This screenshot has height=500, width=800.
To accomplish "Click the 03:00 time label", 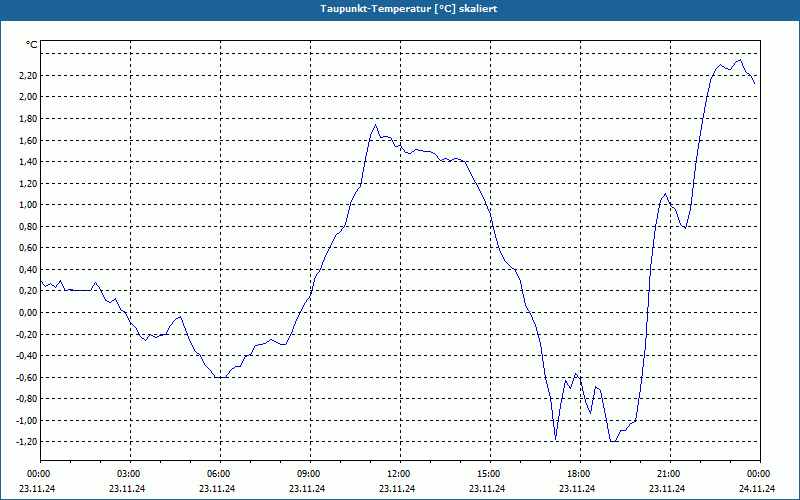I will (x=131, y=474).
